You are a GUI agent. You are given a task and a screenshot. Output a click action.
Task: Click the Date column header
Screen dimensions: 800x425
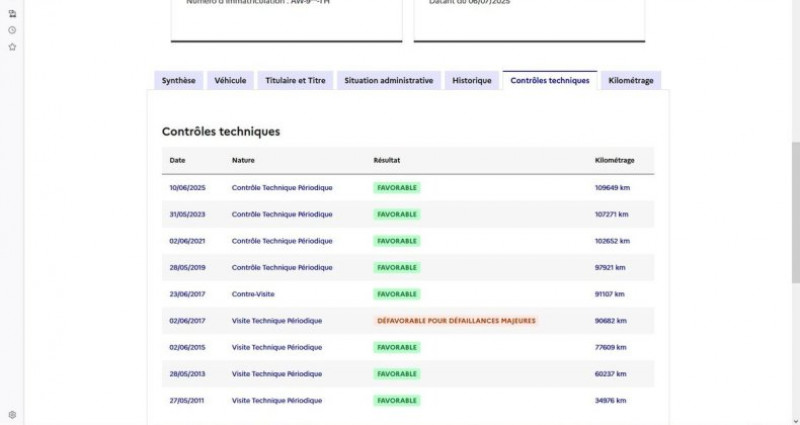pos(178,160)
